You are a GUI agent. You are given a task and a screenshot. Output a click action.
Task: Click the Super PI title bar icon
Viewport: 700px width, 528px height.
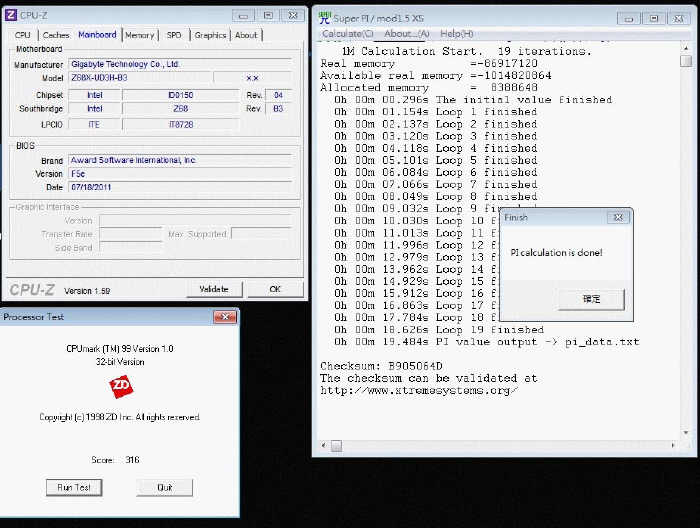tap(325, 18)
